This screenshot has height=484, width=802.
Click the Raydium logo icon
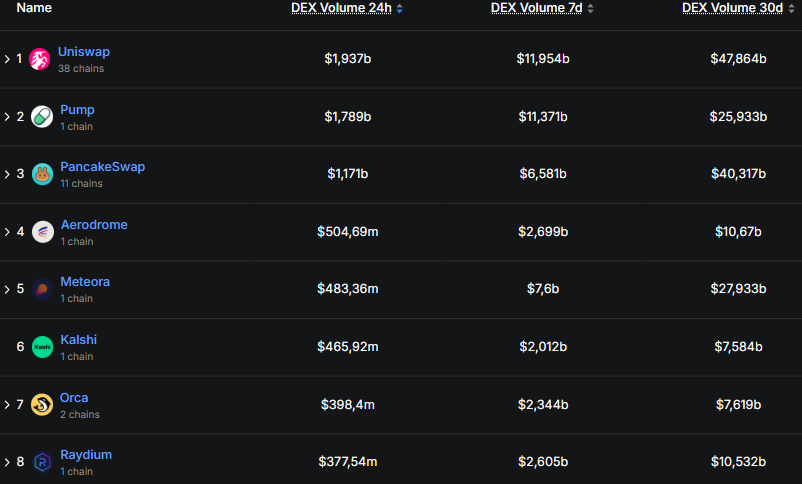tap(42, 462)
